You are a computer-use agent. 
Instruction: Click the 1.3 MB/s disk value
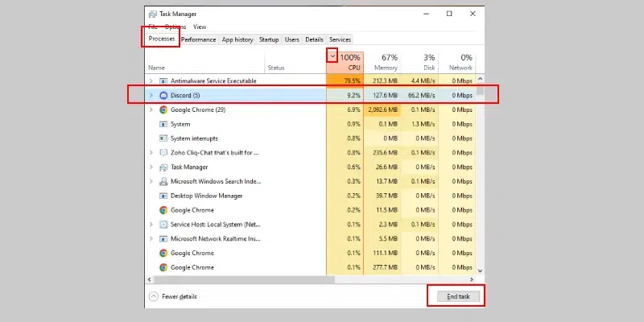[x=423, y=124]
